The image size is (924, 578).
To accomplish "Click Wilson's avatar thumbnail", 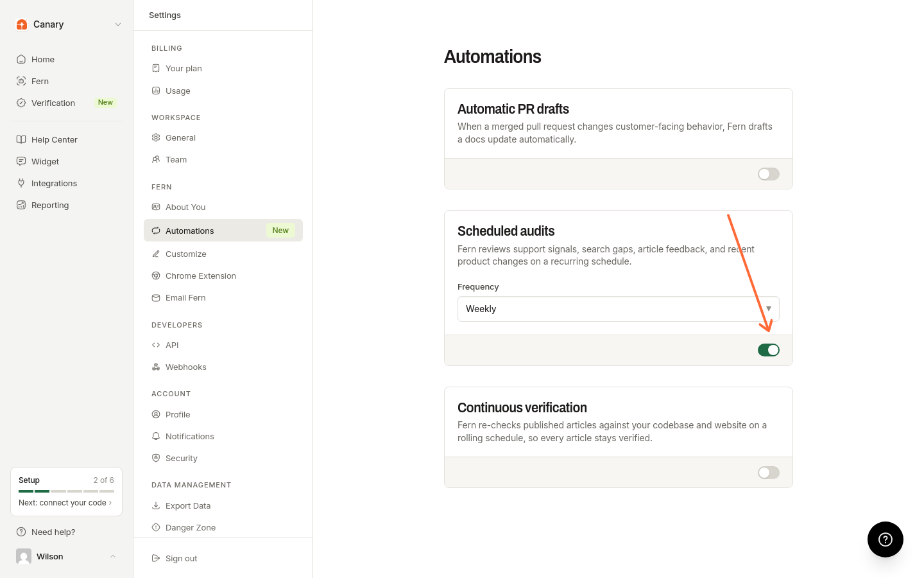I will click(x=24, y=556).
